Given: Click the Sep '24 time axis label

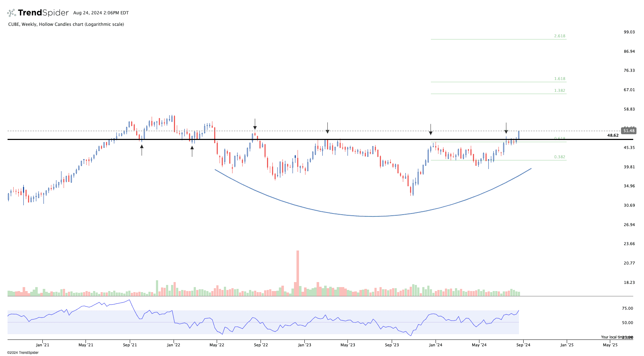Looking at the screenshot, I should coord(523,345).
